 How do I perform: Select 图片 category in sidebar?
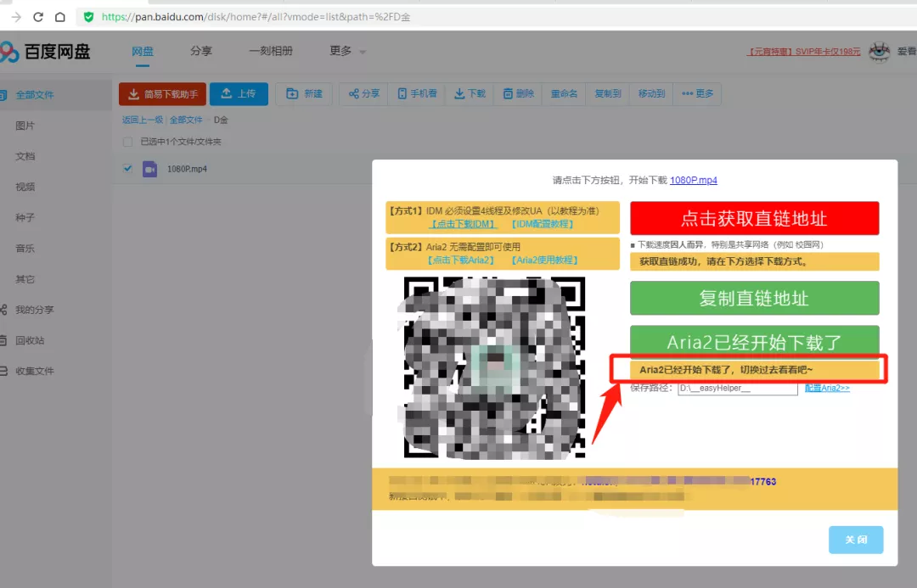25,126
